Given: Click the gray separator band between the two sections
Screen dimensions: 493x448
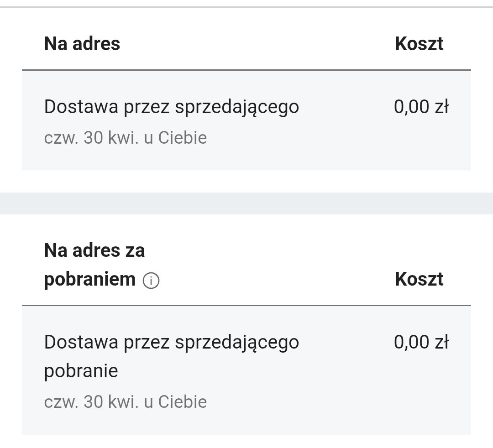Looking at the screenshot, I should click(x=246, y=203).
